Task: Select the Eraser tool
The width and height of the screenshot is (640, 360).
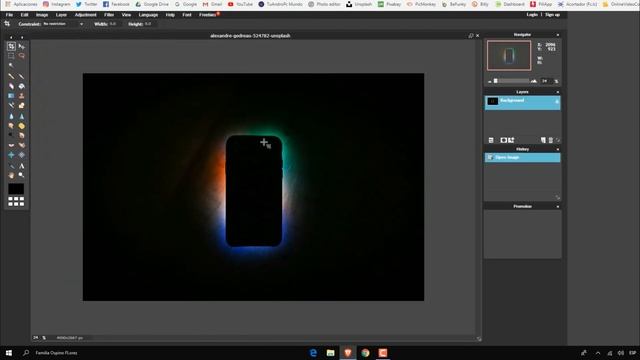Action: (x=11, y=86)
